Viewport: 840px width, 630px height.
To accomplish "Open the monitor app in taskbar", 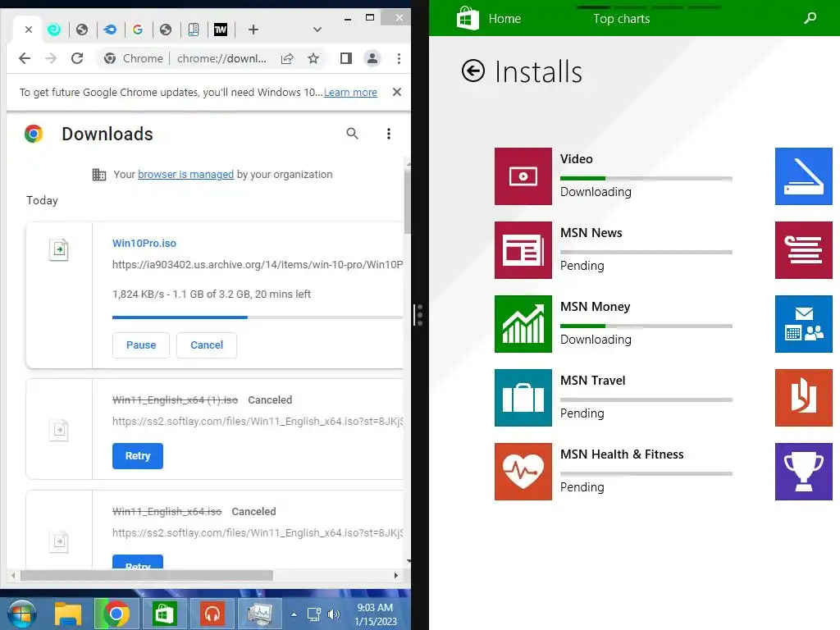I will point(260,614).
